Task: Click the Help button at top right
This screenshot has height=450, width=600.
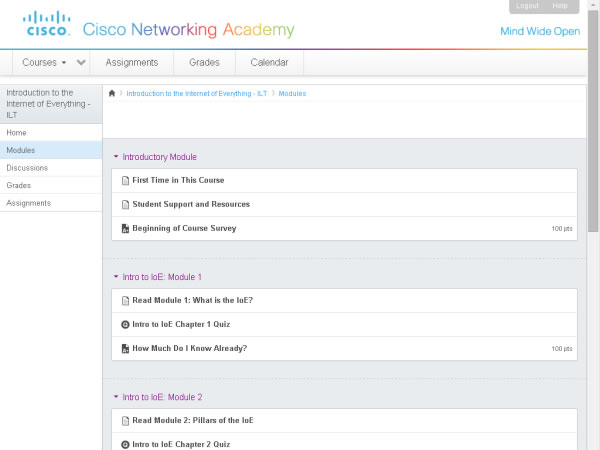Action: click(x=559, y=6)
